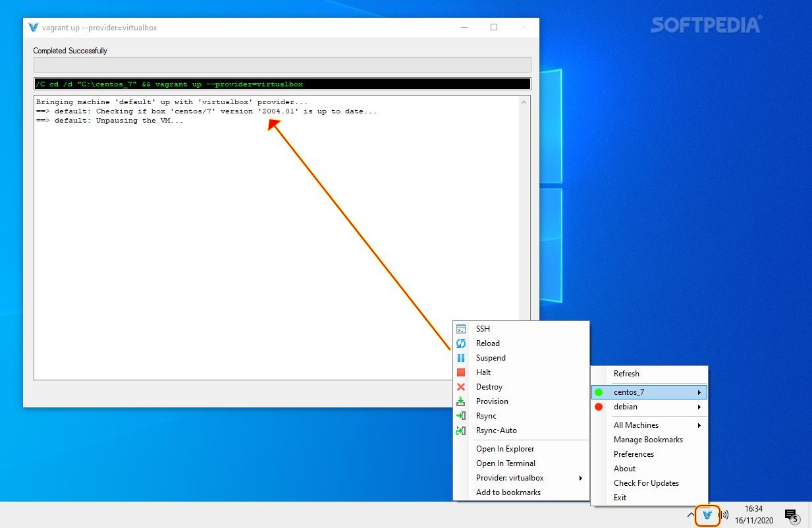This screenshot has height=528, width=812.
Task: Select Rsync-Auto menu entry
Action: 521,430
